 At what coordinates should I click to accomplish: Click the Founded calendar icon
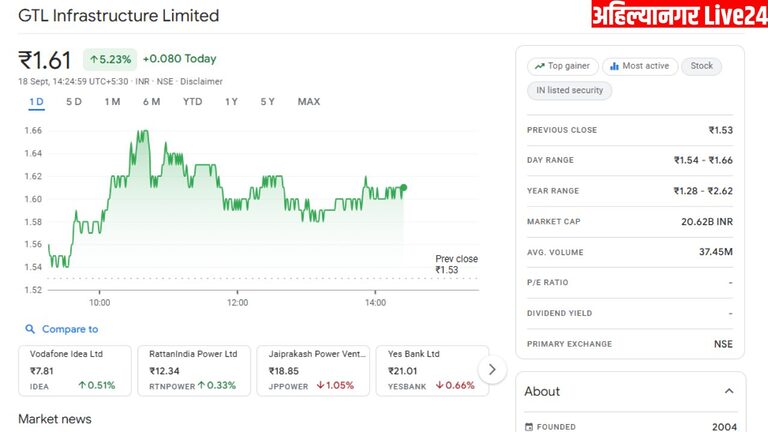[x=529, y=427]
